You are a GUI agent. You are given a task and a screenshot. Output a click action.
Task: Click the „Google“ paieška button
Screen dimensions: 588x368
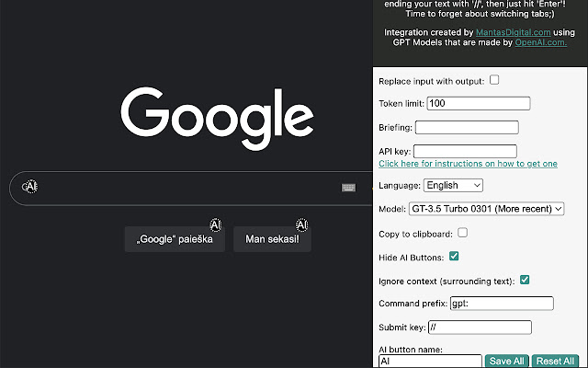coord(175,239)
